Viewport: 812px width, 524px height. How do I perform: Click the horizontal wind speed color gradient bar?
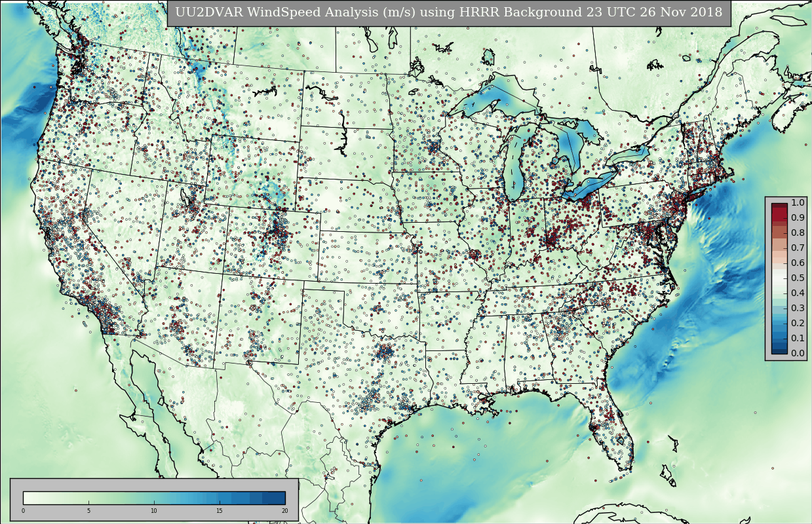pyautogui.click(x=154, y=498)
